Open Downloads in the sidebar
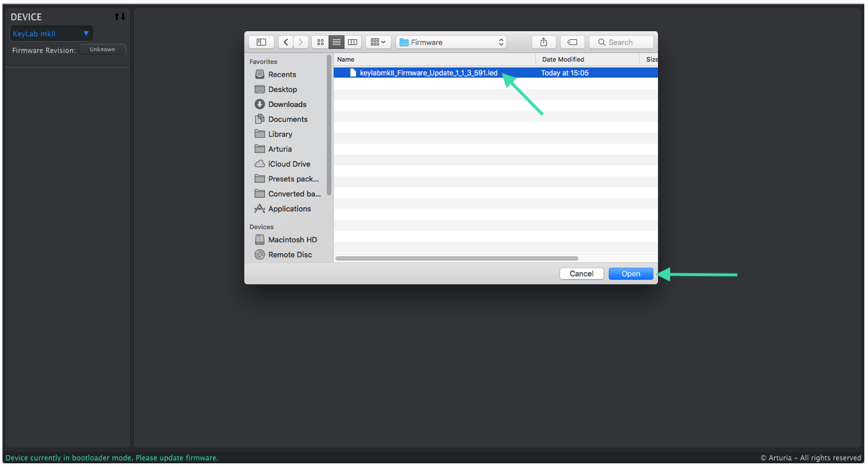 [x=287, y=104]
